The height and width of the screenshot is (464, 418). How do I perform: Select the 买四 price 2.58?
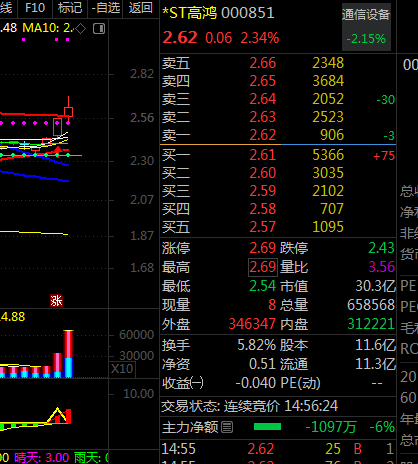[x=263, y=209]
